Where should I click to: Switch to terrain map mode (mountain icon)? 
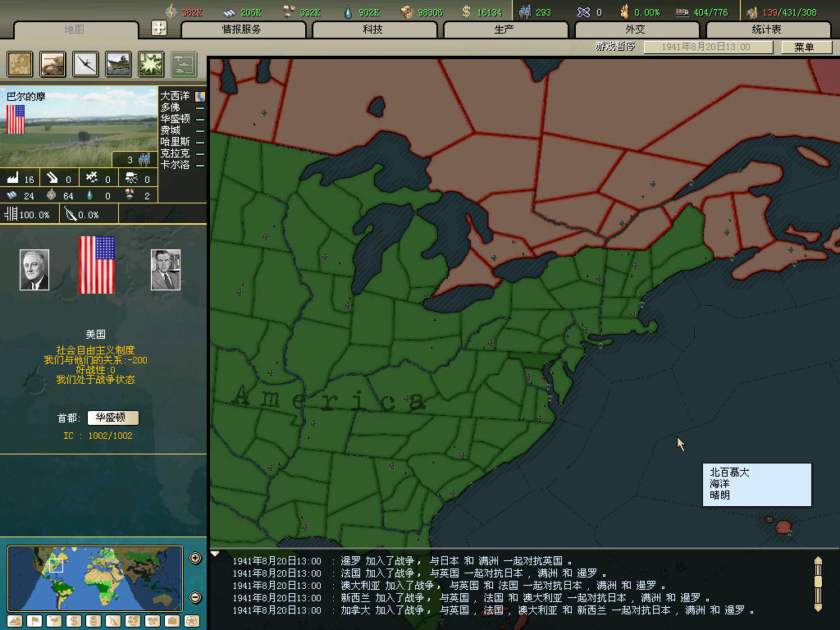pos(15,621)
